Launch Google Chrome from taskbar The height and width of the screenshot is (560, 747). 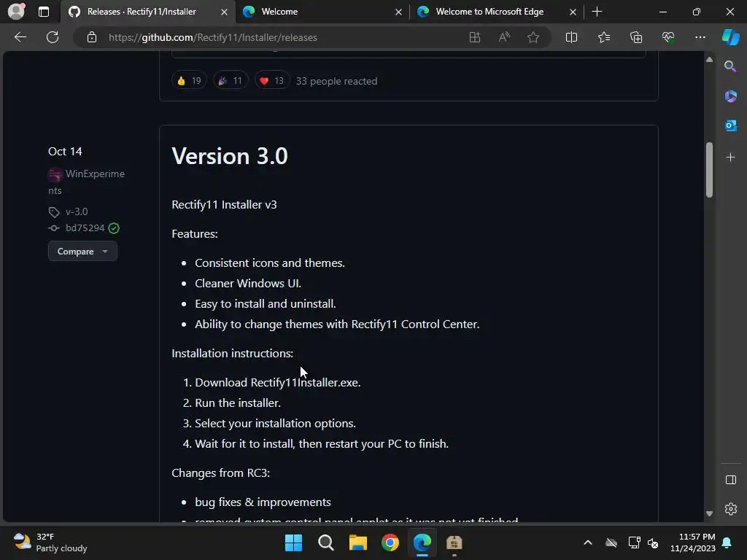(390, 542)
